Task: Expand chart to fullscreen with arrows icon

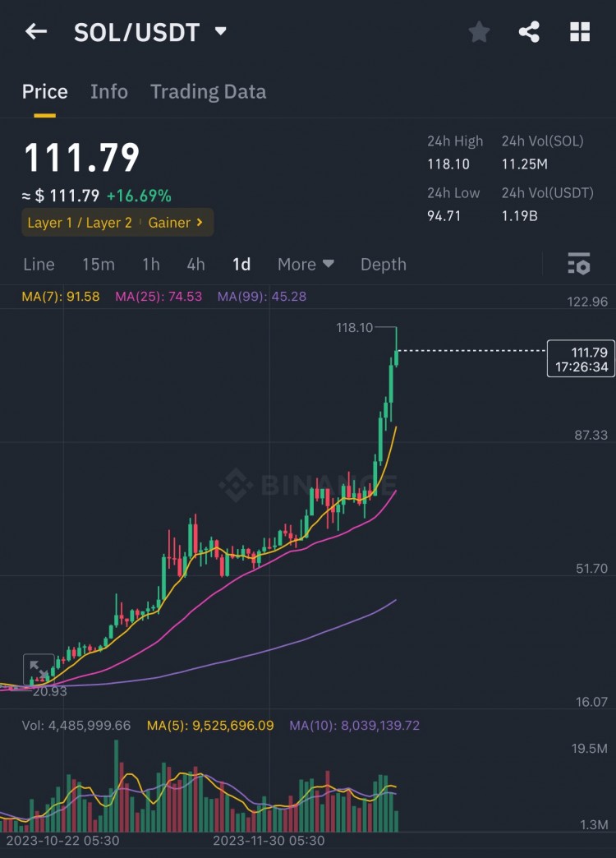Action: coord(39,669)
